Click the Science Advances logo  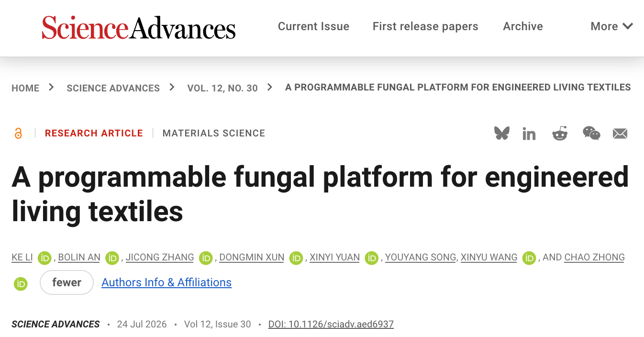[x=139, y=27]
